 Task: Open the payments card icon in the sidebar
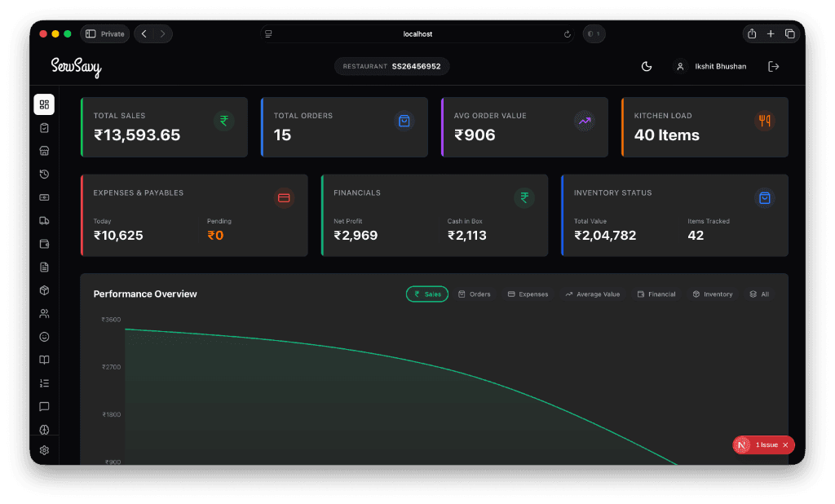[44, 197]
